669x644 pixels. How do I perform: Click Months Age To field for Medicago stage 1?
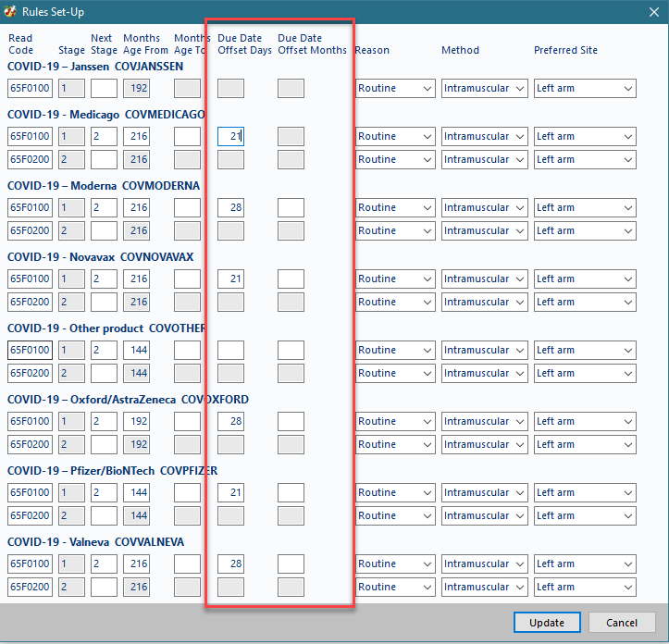(187, 137)
